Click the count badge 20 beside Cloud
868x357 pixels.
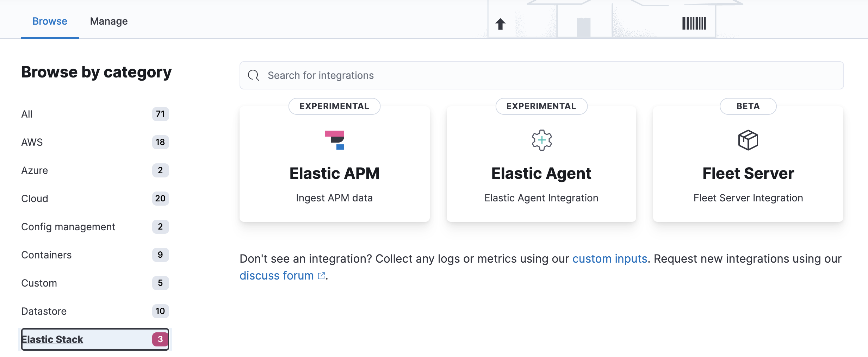tap(160, 199)
